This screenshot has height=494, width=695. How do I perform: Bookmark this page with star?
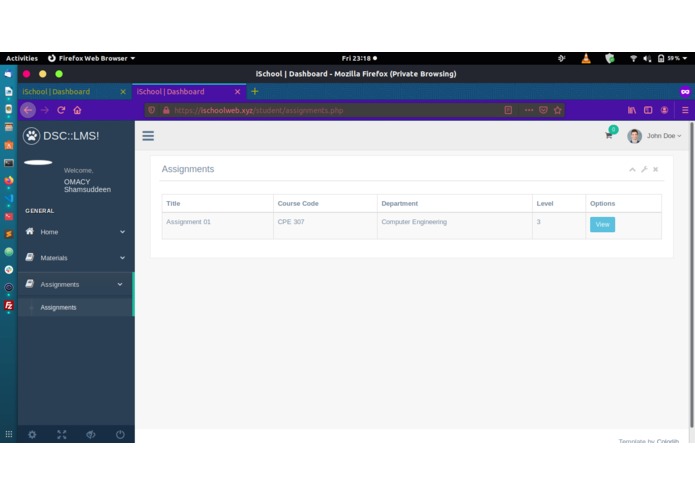point(558,110)
